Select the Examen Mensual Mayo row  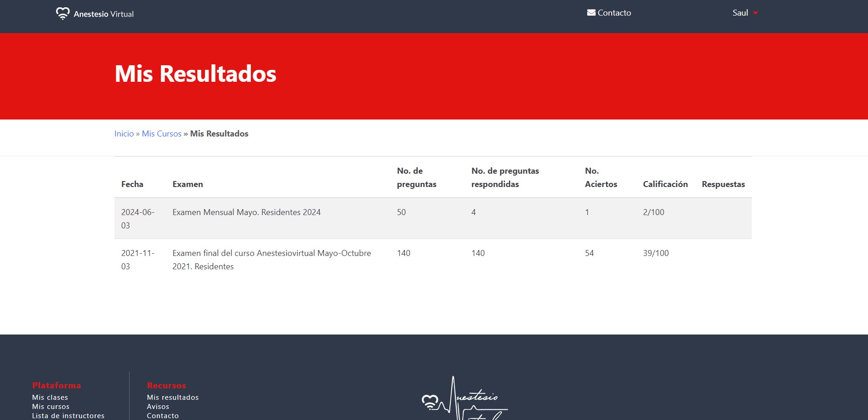(x=246, y=212)
